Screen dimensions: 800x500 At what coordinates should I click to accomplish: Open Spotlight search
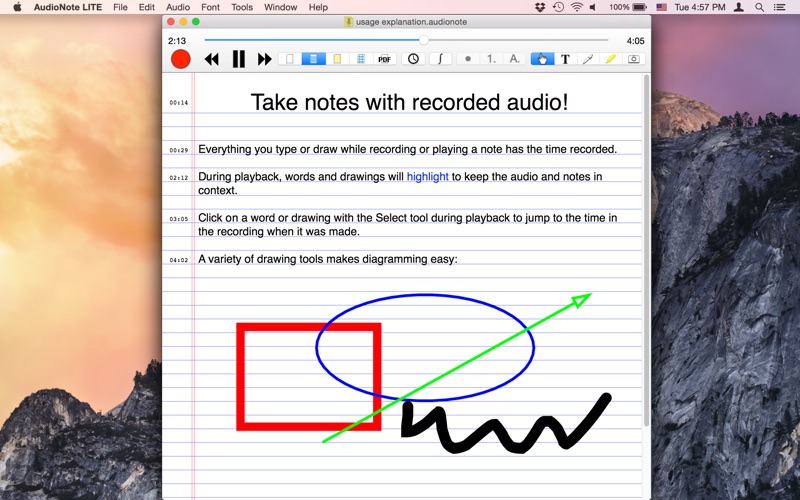coord(760,7)
